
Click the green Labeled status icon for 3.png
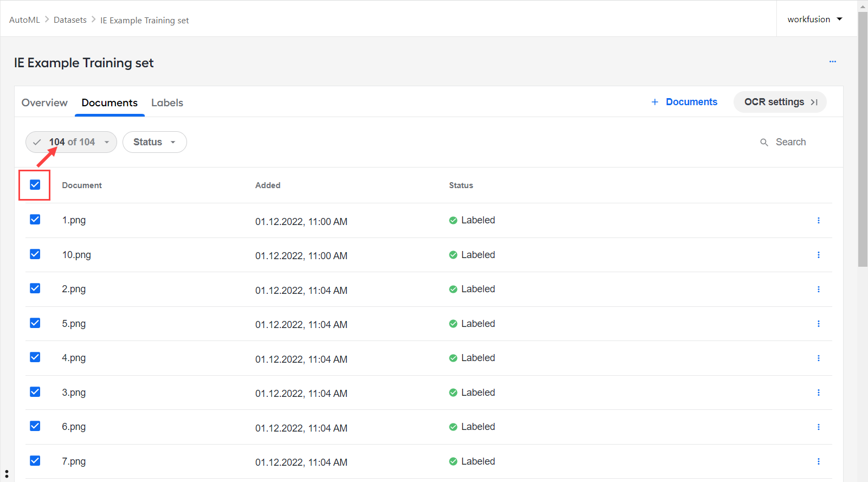click(453, 393)
